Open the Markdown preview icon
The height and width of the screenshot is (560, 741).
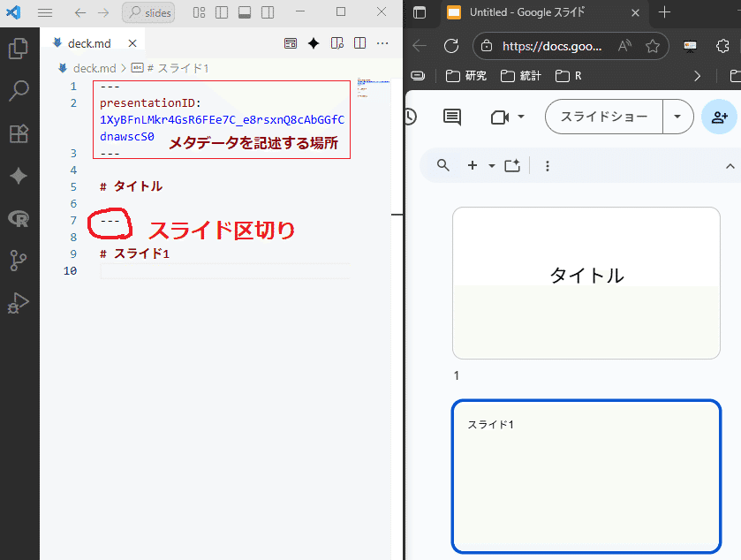[291, 42]
